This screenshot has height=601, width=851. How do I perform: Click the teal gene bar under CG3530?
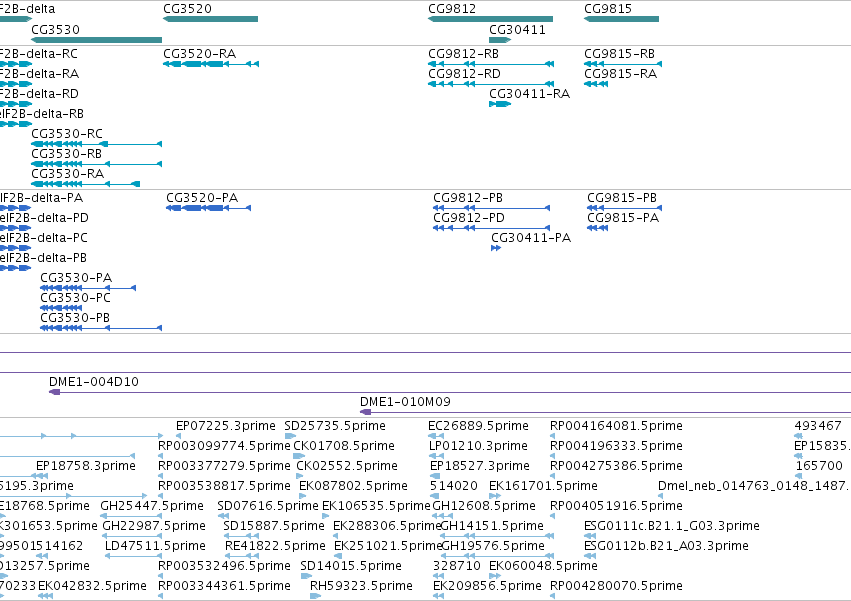97,40
